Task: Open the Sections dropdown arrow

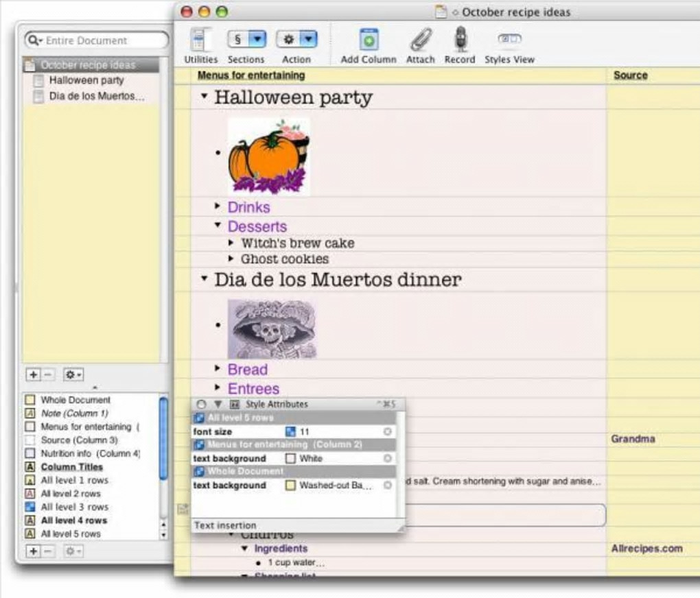Action: tap(257, 39)
